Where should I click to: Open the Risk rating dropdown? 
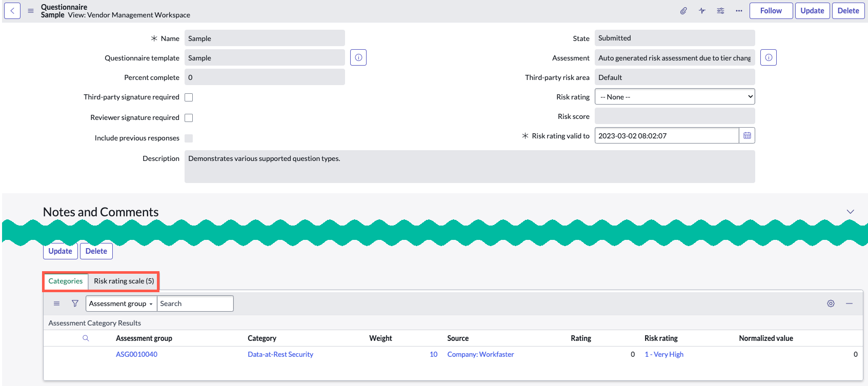coord(675,96)
